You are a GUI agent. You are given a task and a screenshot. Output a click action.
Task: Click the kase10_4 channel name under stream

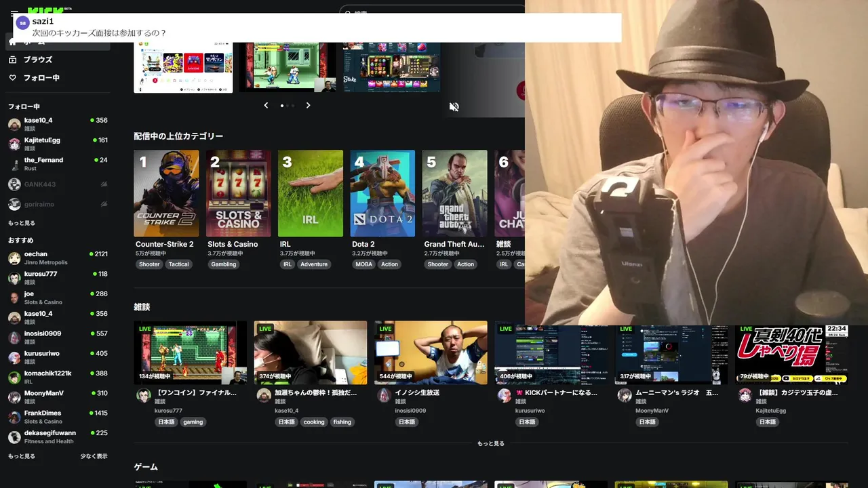click(287, 411)
